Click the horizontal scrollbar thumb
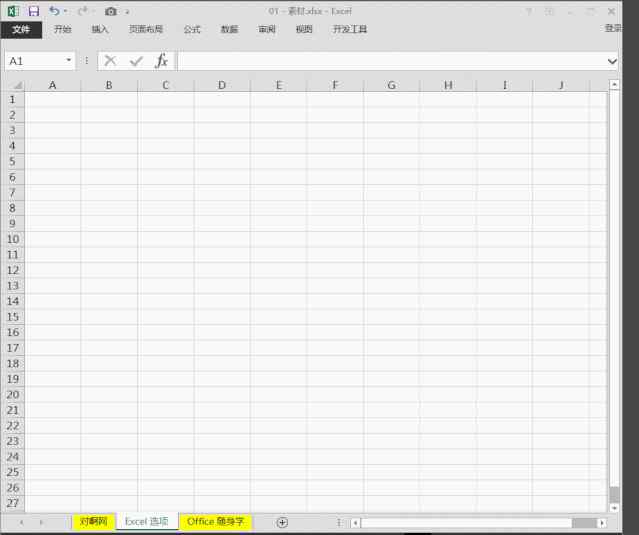Image resolution: width=639 pixels, height=535 pixels. (584, 523)
